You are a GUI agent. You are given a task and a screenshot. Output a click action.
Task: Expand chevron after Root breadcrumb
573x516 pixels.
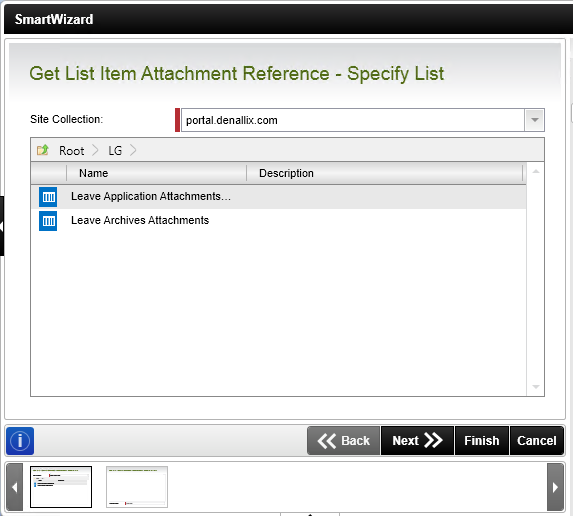click(x=95, y=151)
